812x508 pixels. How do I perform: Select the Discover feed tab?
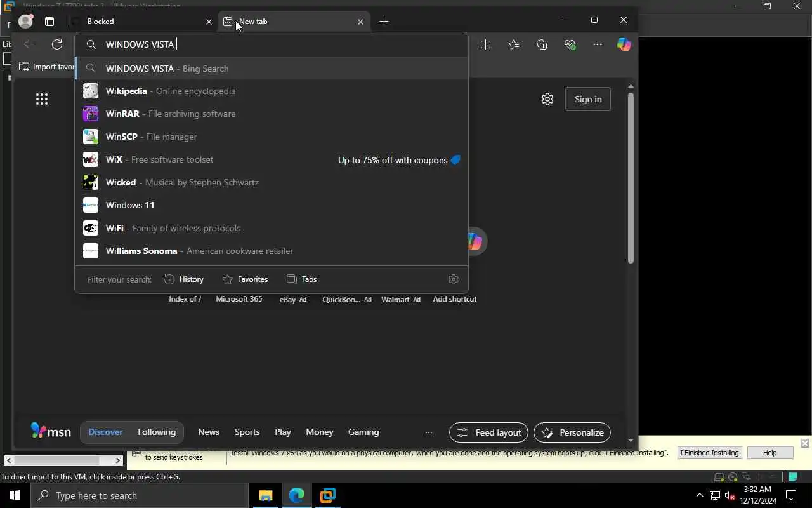105,432
